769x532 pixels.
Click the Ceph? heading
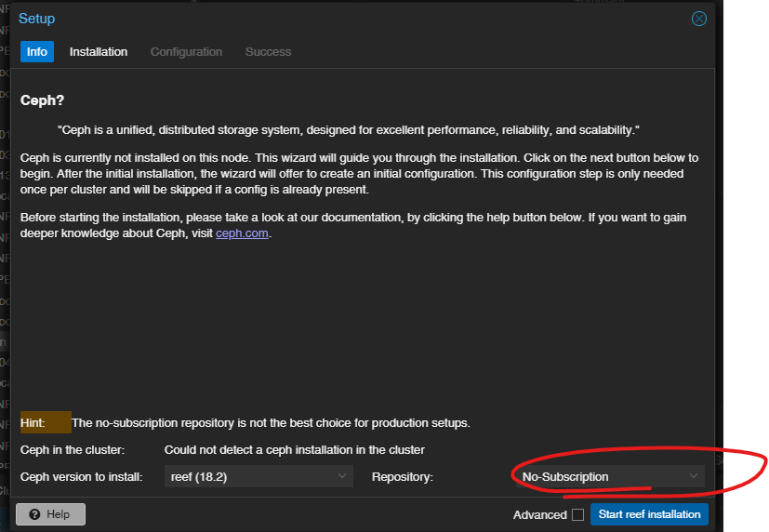[43, 100]
